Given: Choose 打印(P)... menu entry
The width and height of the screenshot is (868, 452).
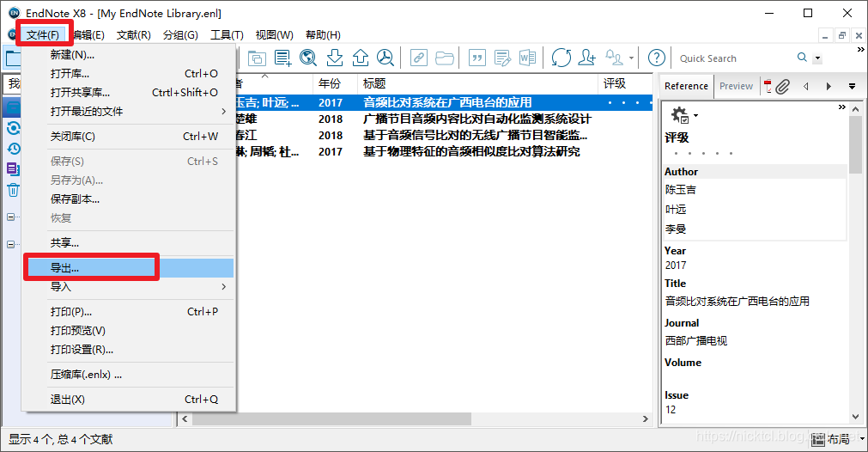Looking at the screenshot, I should click(x=129, y=311).
